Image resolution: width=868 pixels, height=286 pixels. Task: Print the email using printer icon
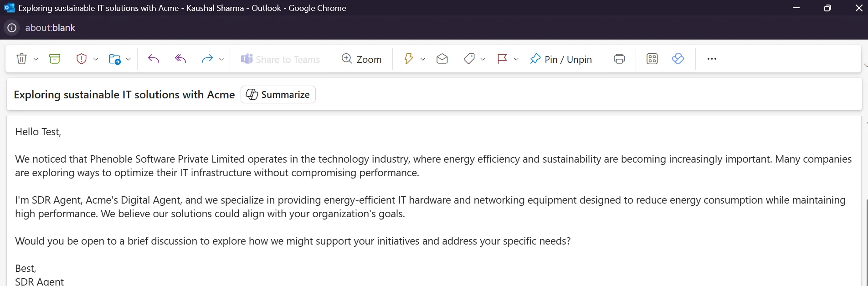coord(619,59)
